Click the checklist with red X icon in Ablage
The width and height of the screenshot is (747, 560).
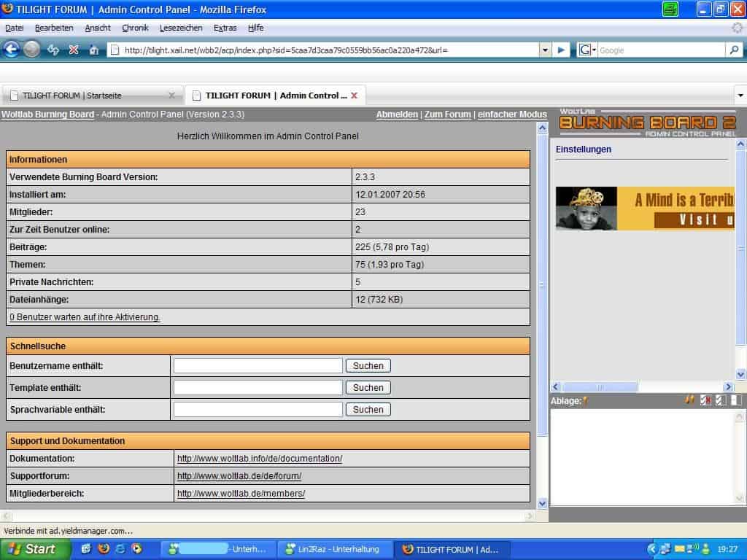705,400
